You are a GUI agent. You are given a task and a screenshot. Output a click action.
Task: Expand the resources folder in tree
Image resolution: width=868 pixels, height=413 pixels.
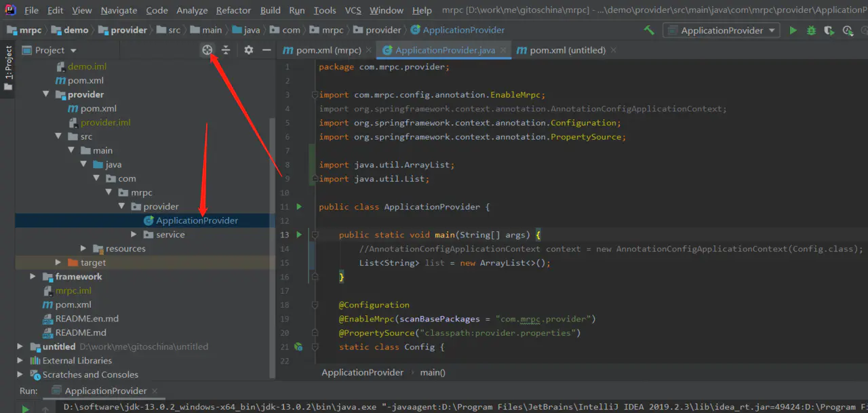(83, 249)
